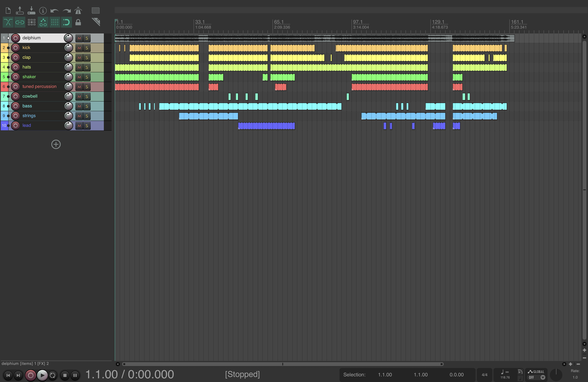Click the save project icon

point(31,11)
